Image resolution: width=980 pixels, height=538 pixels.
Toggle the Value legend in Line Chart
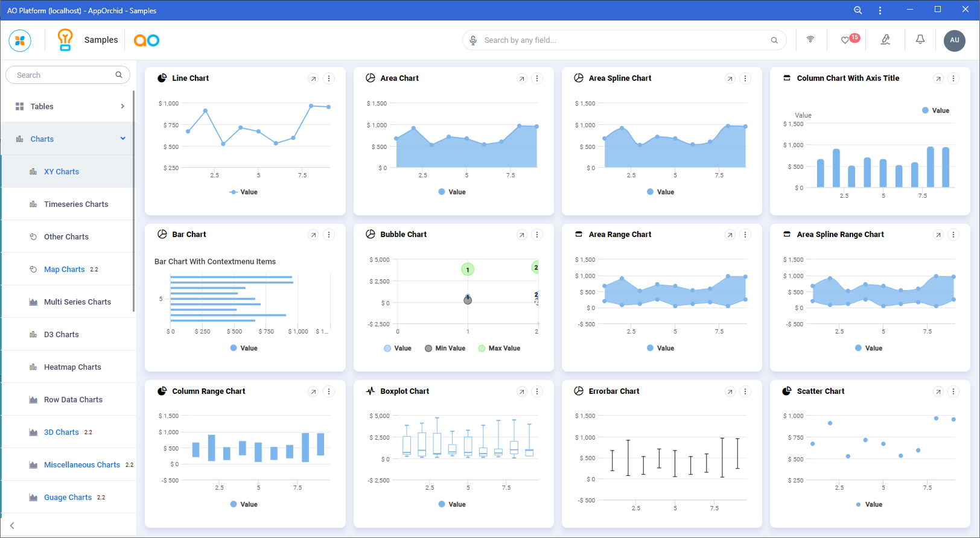[244, 192]
